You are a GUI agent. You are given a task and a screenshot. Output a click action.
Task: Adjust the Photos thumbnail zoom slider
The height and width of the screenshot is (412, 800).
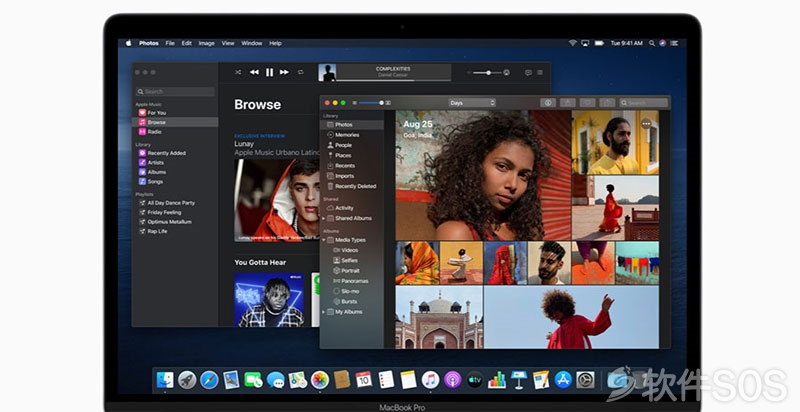[371, 103]
